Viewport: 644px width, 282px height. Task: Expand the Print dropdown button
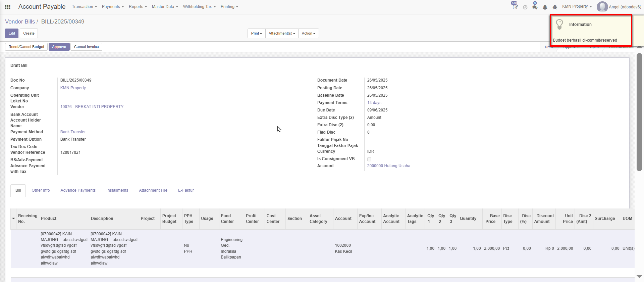click(257, 33)
